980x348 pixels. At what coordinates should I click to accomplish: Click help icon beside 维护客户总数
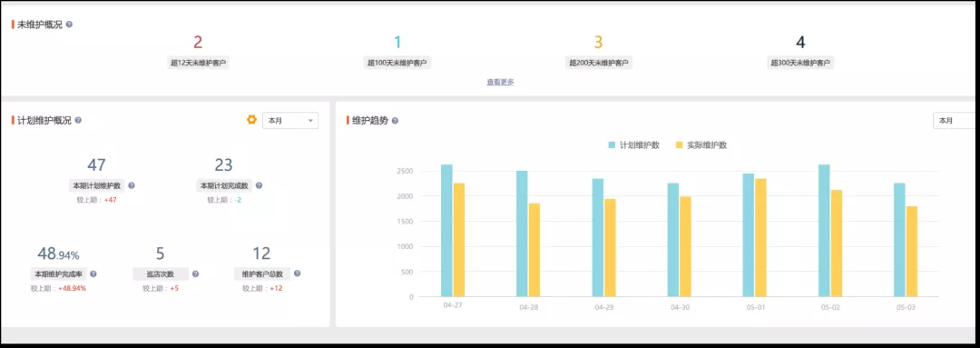pyautogui.click(x=297, y=273)
